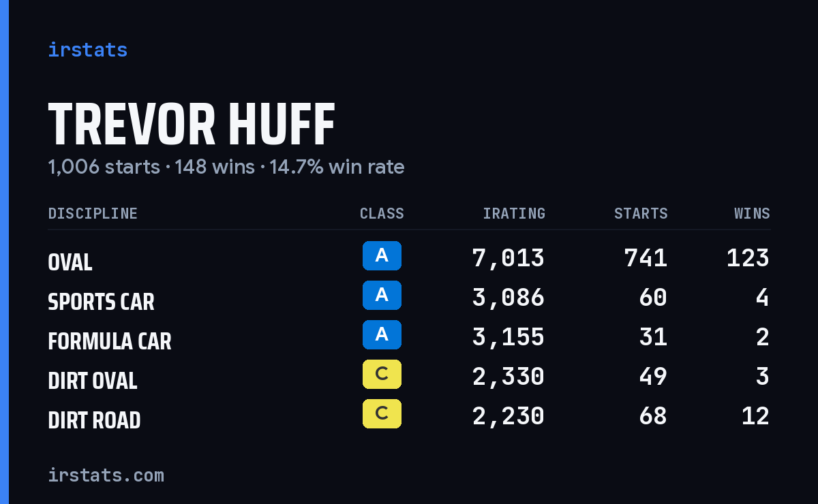Sort by the CLASS column header
The image size is (818, 504).
click(x=382, y=213)
